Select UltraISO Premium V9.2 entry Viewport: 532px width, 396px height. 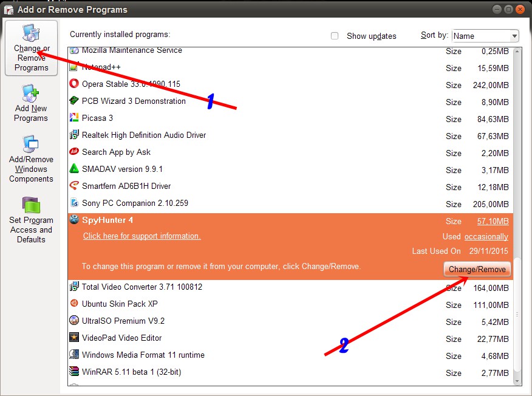pos(290,321)
